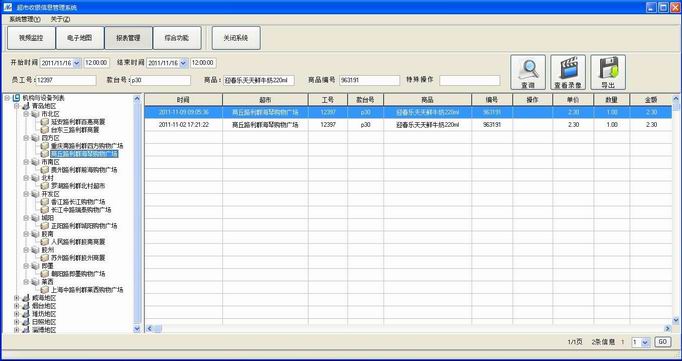Switch to the 综合功能 section

(177, 38)
